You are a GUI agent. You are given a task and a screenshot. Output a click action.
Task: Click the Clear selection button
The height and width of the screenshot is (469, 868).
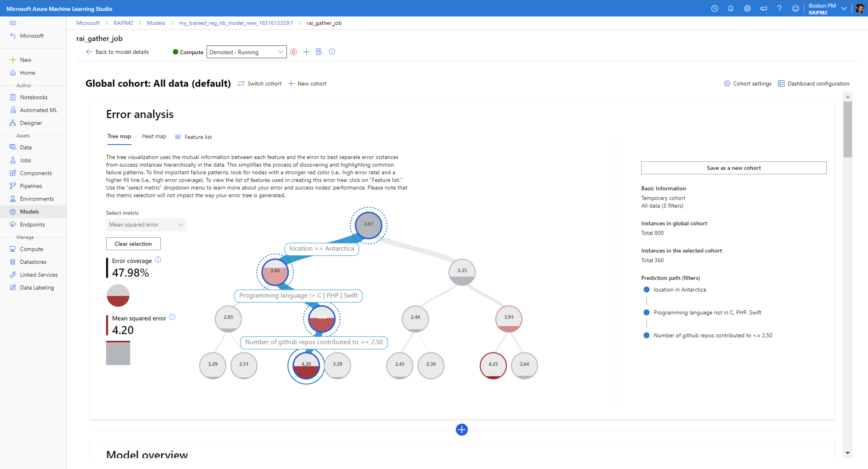point(133,243)
